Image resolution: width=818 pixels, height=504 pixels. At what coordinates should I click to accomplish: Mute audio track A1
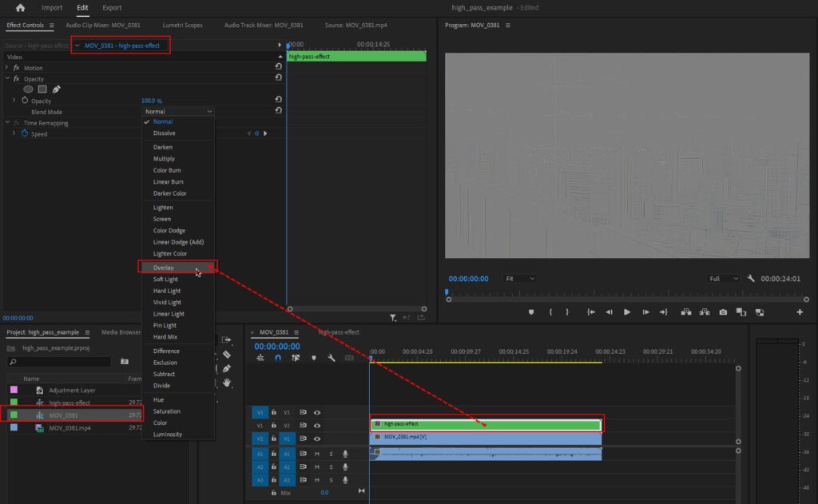317,454
